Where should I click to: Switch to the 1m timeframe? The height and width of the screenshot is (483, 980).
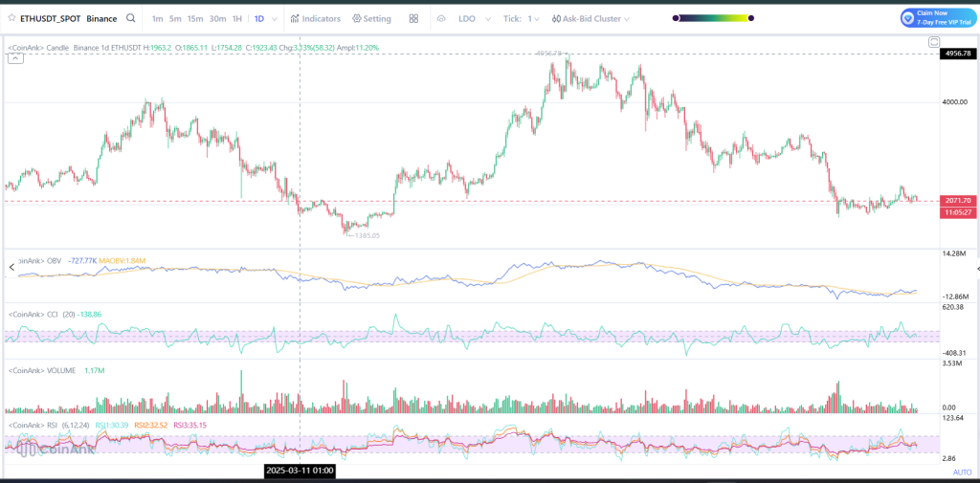point(159,18)
